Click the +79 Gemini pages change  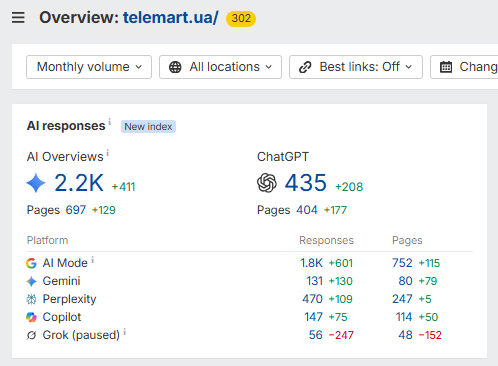(428, 281)
